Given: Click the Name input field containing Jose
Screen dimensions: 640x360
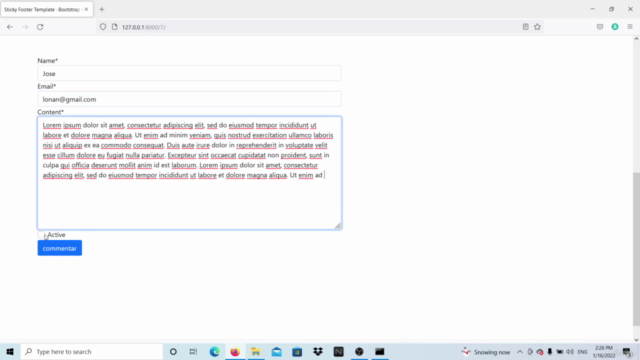Looking at the screenshot, I should 189,73.
